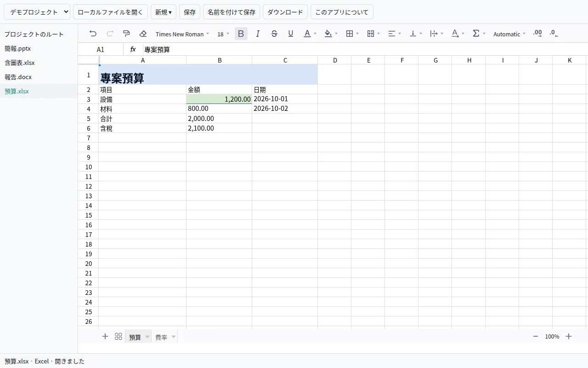Open 預算 sheet tab dropdown arrow
The height and width of the screenshot is (368, 588).
click(x=147, y=337)
